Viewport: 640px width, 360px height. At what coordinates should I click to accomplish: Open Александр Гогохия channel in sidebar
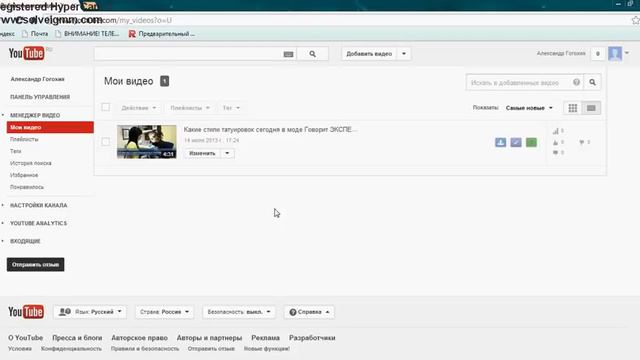[38, 79]
